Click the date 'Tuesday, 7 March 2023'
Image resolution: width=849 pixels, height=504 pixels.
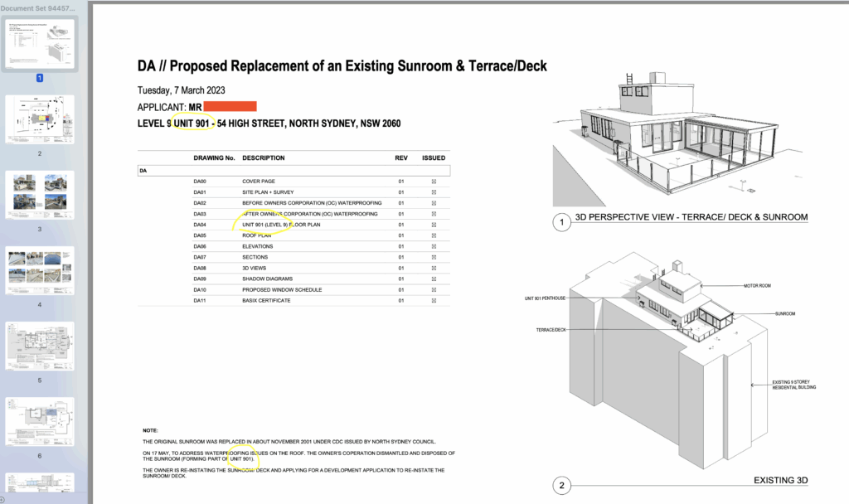(181, 90)
